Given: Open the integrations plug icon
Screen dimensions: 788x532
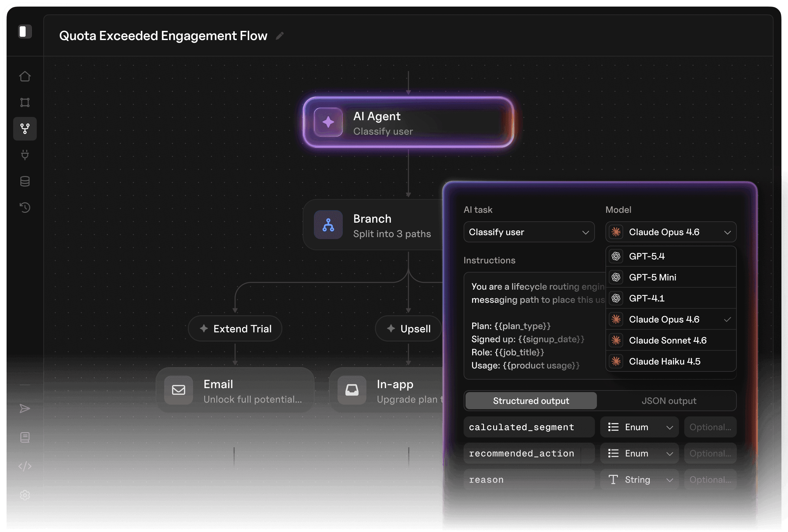Looking at the screenshot, I should coord(25,155).
